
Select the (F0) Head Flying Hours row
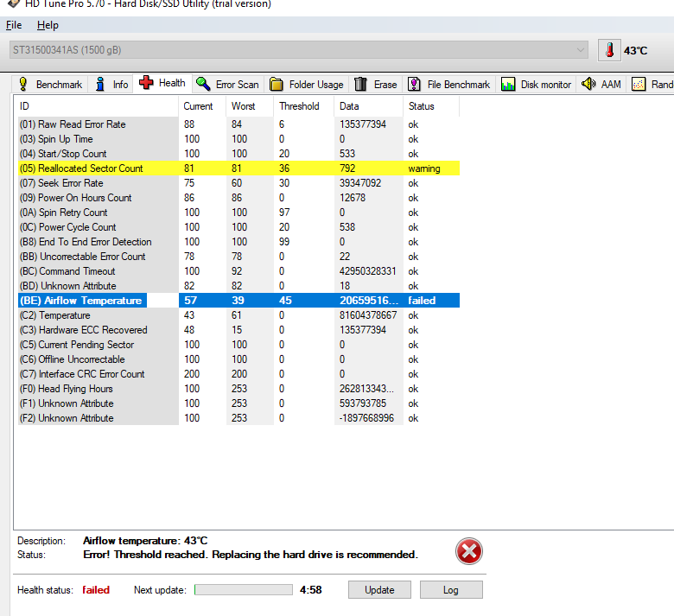(239, 389)
